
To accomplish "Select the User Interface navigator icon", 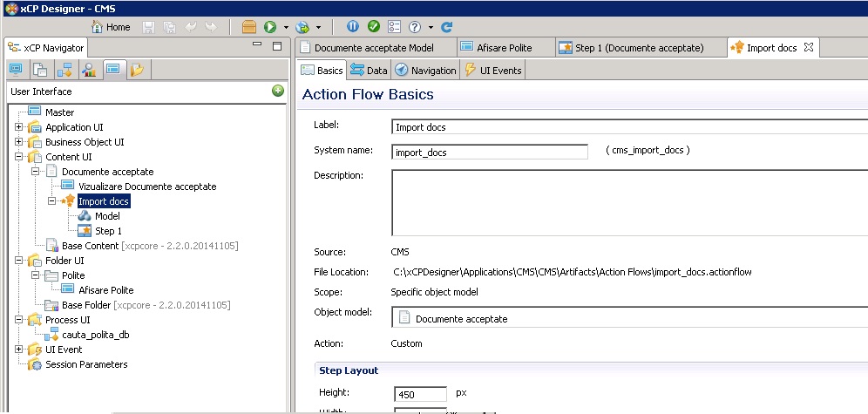I will (x=113, y=70).
